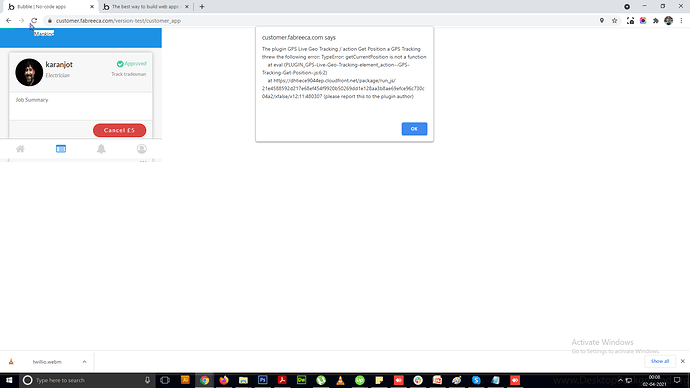Bookmark this page with the star
Screen dimensions: 690x388
tap(614, 21)
